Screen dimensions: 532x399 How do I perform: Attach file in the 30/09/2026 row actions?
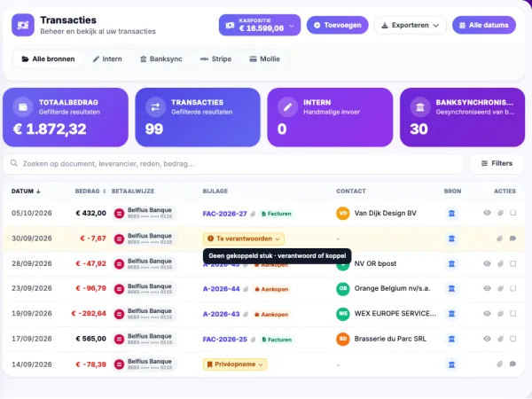[x=499, y=239]
